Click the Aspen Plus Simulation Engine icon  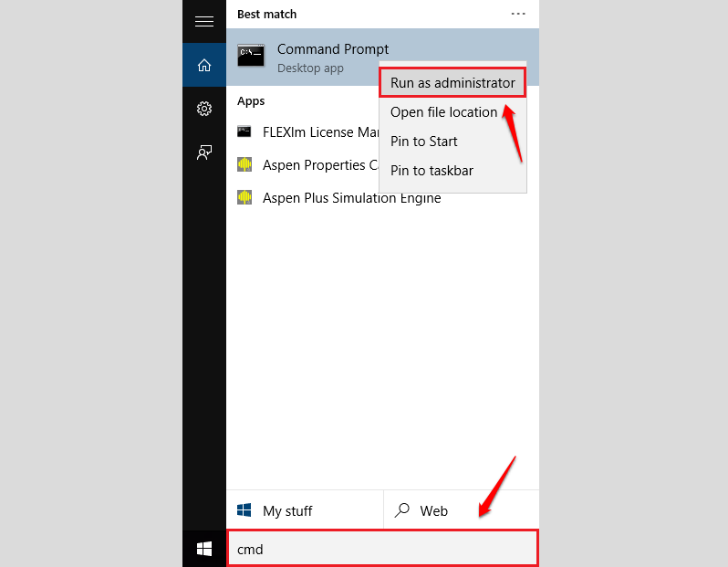[244, 197]
